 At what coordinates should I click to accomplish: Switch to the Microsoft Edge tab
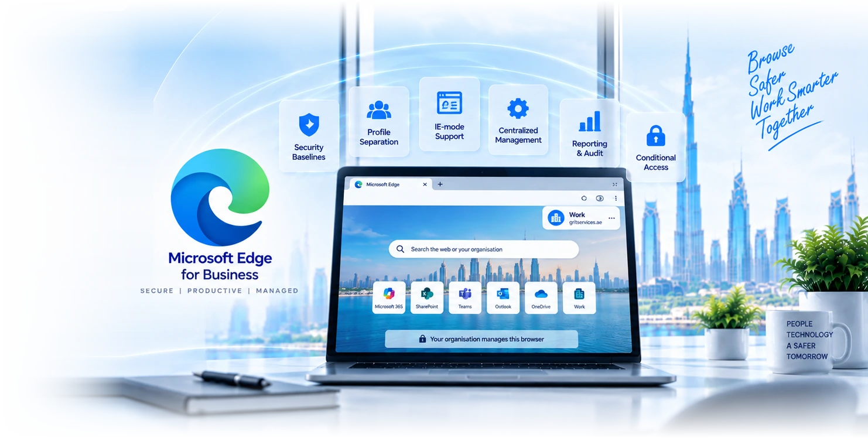(391, 184)
